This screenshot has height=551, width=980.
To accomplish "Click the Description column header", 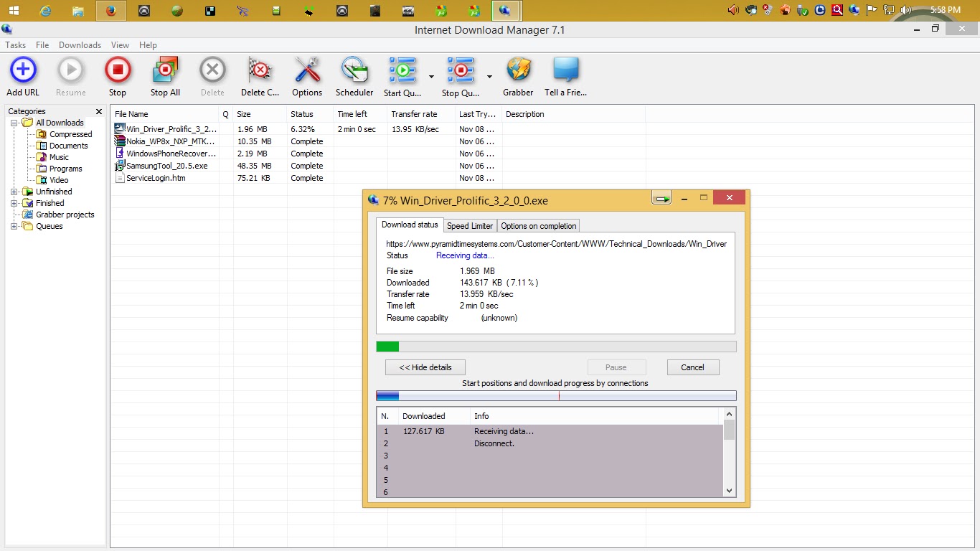I will (x=574, y=114).
